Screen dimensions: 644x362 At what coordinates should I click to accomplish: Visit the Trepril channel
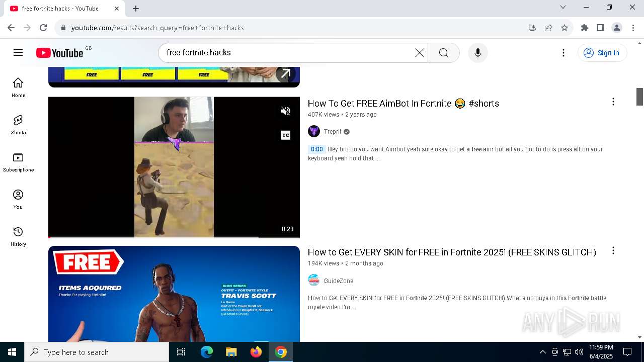coord(333,132)
